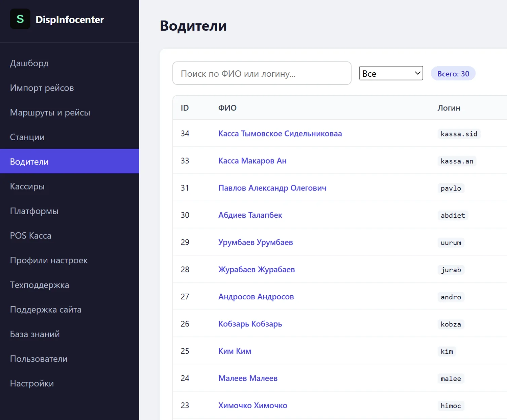This screenshot has width=507, height=420.
Task: Focus the search by ФИО or login field
Action: 262,73
